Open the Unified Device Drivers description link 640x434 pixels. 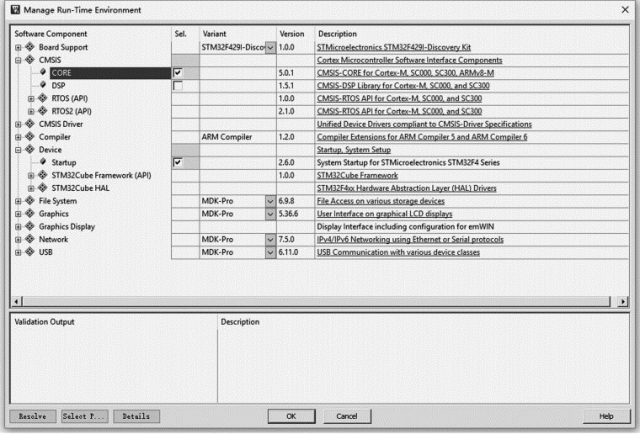(424, 124)
